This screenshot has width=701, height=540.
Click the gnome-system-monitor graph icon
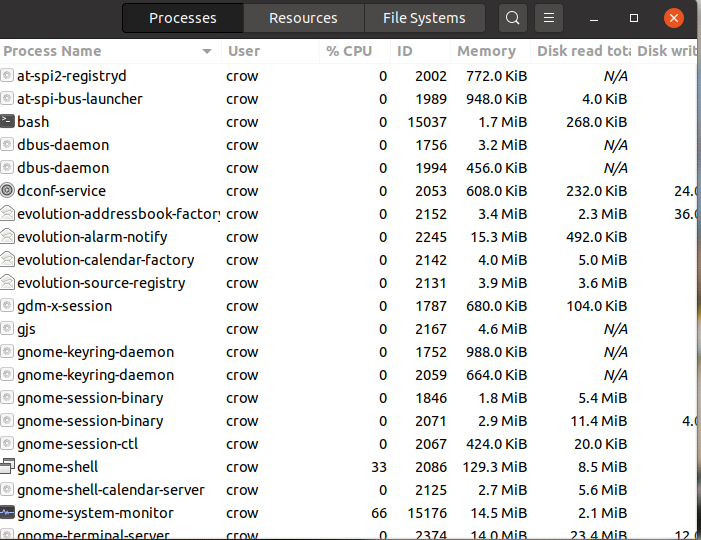click(7, 513)
